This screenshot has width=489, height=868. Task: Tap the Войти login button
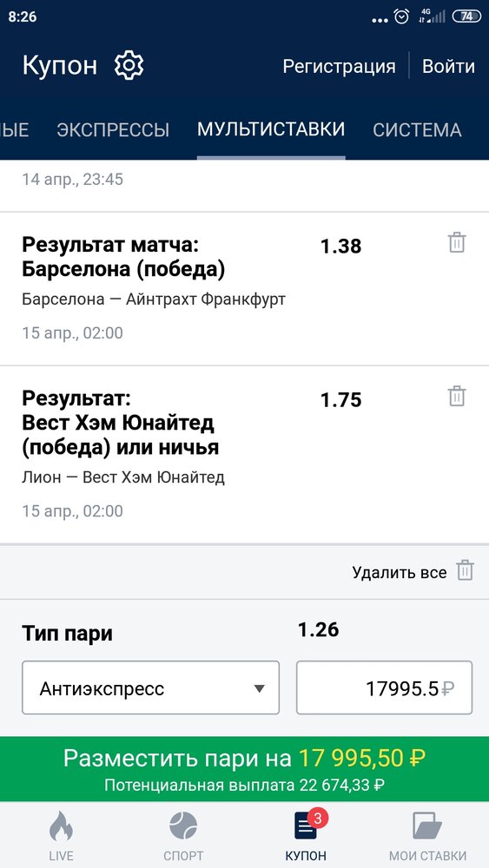[448, 66]
